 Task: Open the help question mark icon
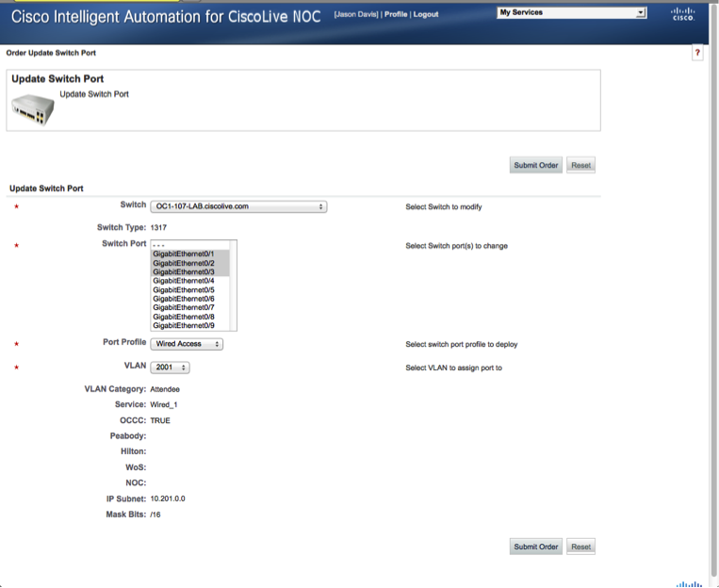coord(697,54)
